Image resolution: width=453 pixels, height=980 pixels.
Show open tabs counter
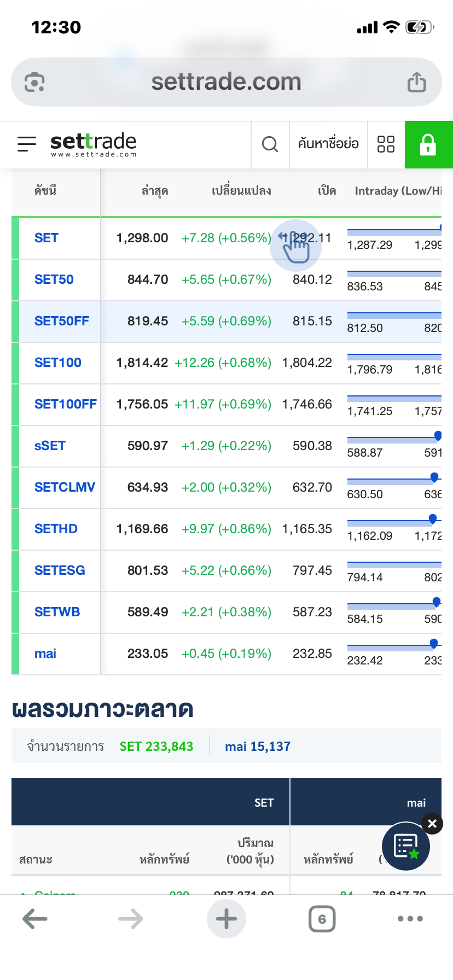pos(322,919)
